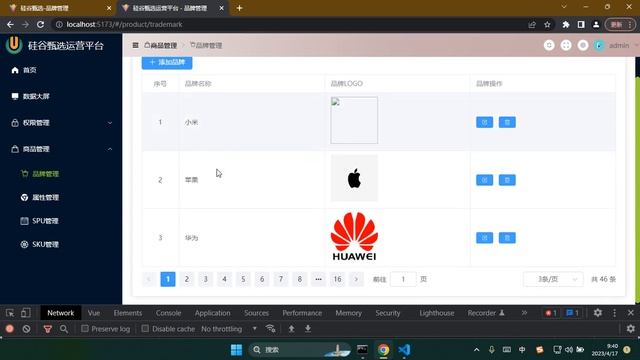
Task: Click the refresh circle button in header
Action: pyautogui.click(x=549, y=45)
